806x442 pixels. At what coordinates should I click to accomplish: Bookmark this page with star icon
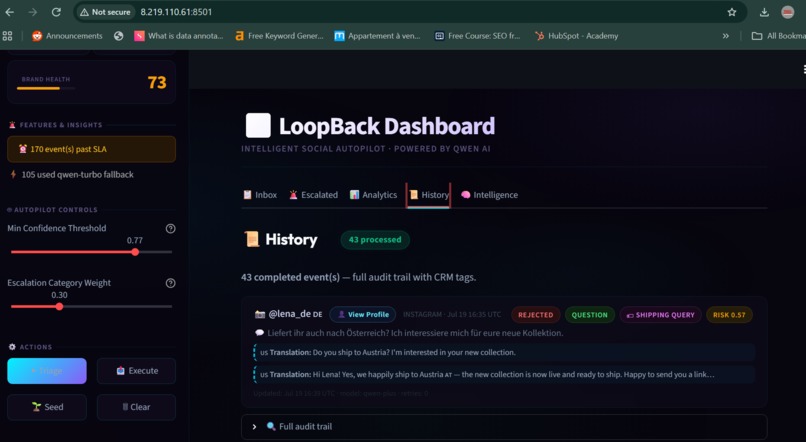pos(732,12)
